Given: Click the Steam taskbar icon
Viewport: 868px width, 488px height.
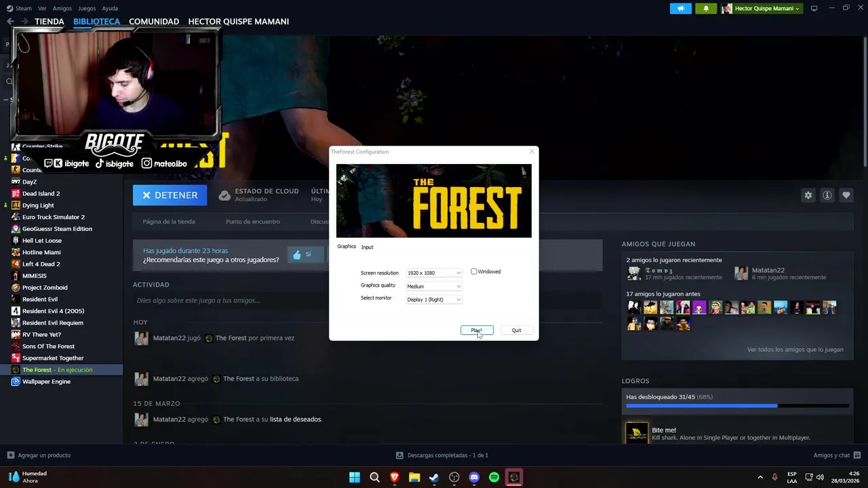Looking at the screenshot, I should 434,477.
